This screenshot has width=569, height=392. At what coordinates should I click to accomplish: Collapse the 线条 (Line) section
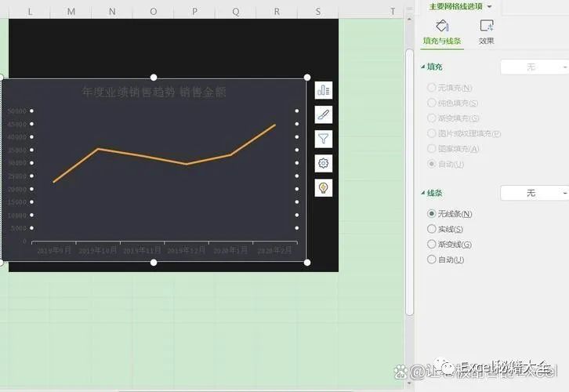[424, 193]
